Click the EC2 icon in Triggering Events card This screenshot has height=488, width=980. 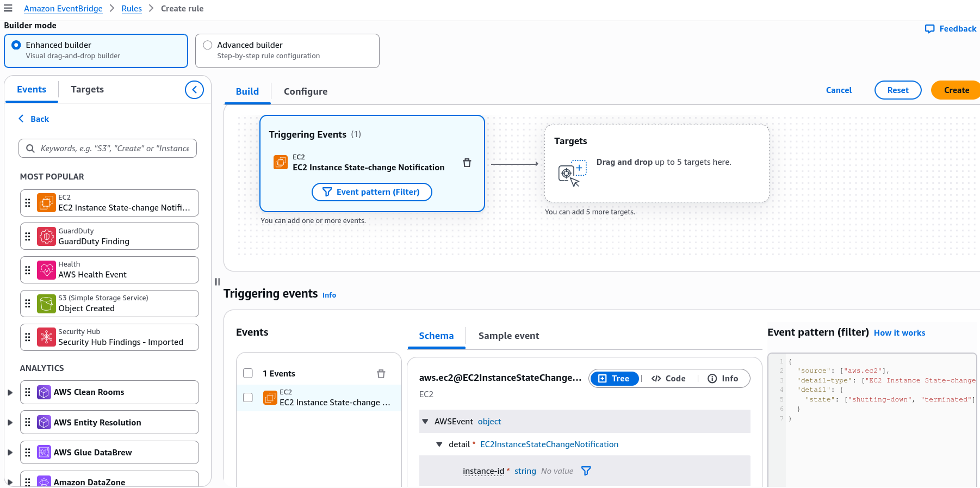pyautogui.click(x=281, y=162)
